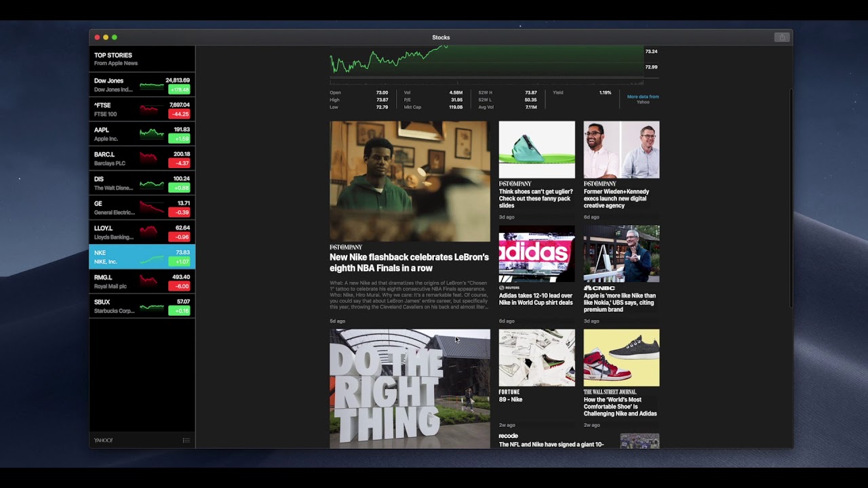Click the recode source logo
The width and height of the screenshot is (868, 488).
509,436
